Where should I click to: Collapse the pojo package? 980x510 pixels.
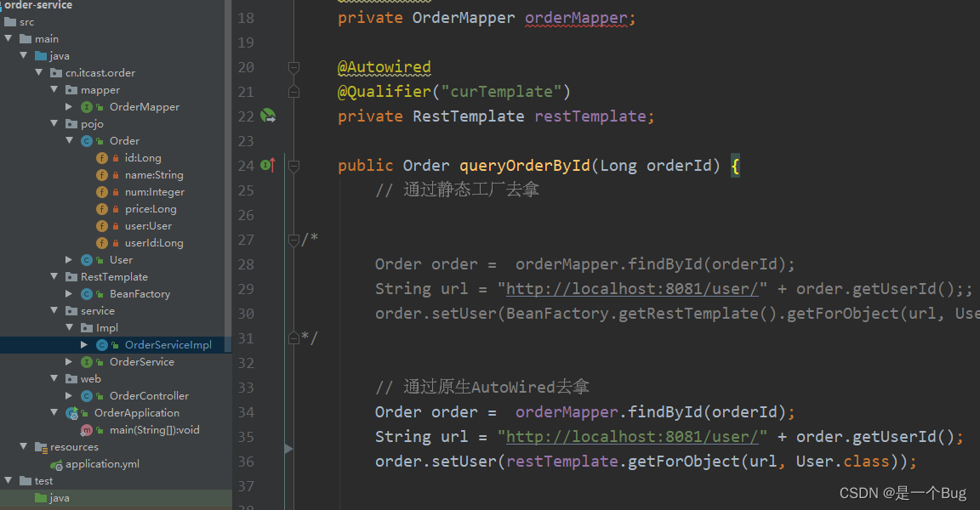[54, 123]
